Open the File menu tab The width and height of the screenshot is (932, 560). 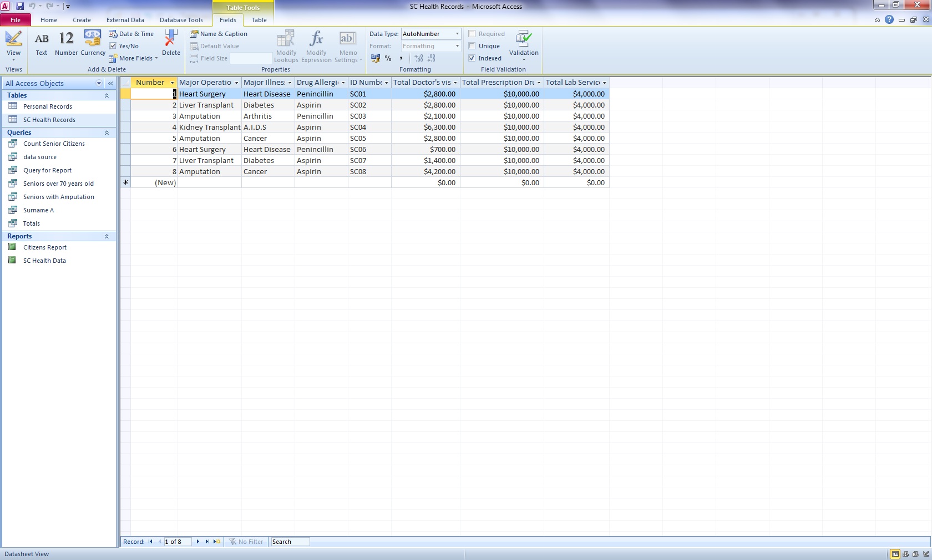(16, 20)
